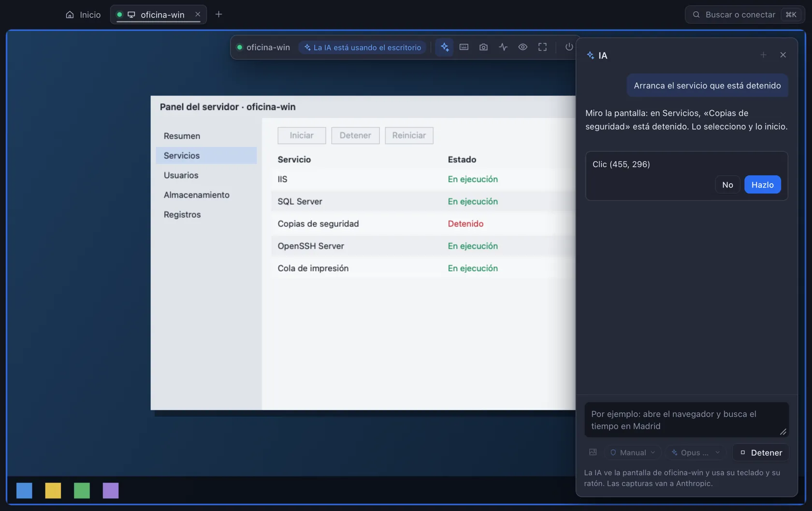
Task: Click the green taskbar icon
Action: click(x=82, y=490)
